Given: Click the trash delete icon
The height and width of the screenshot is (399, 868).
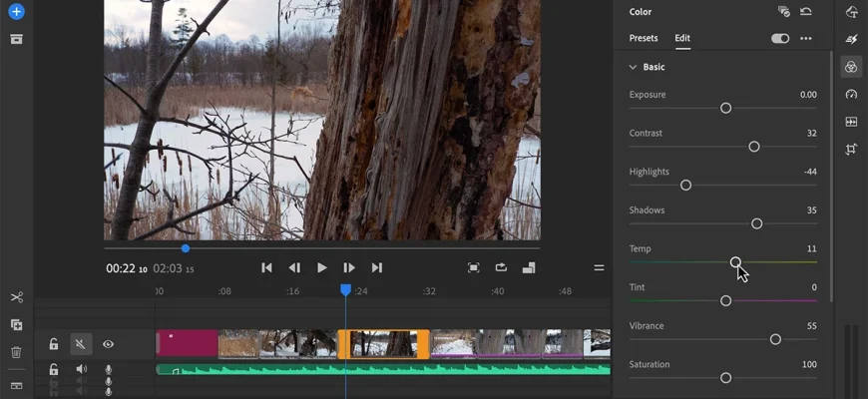Looking at the screenshot, I should [17, 352].
